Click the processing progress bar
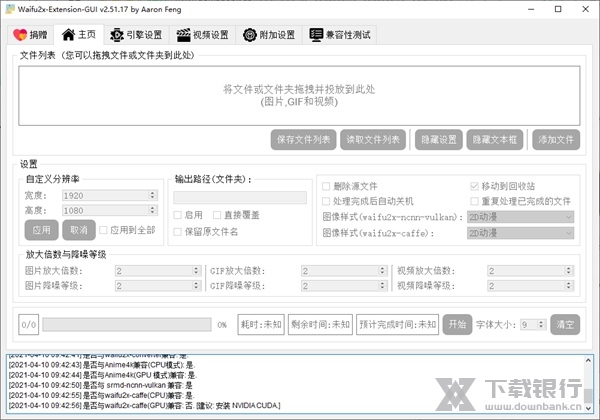 pos(127,325)
